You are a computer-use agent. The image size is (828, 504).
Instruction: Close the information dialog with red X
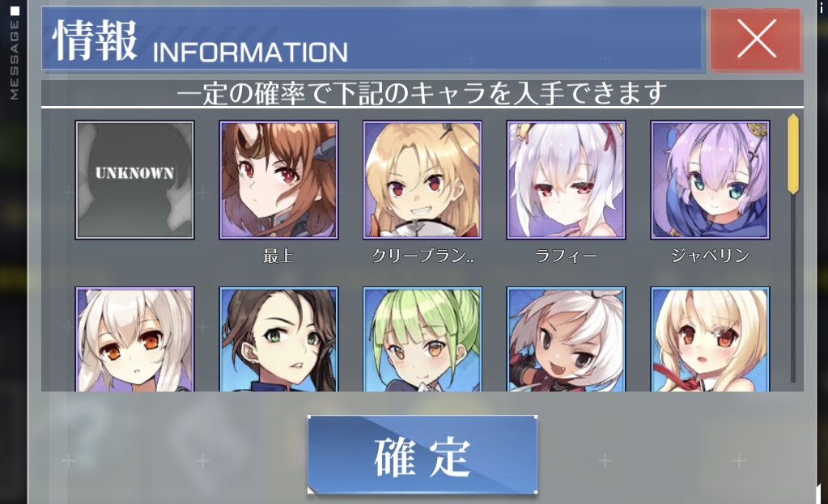pos(756,39)
